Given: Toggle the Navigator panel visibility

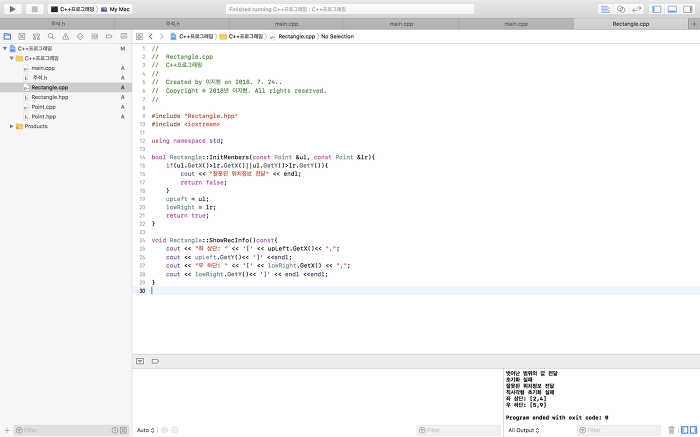Looking at the screenshot, I should click(x=656, y=9).
